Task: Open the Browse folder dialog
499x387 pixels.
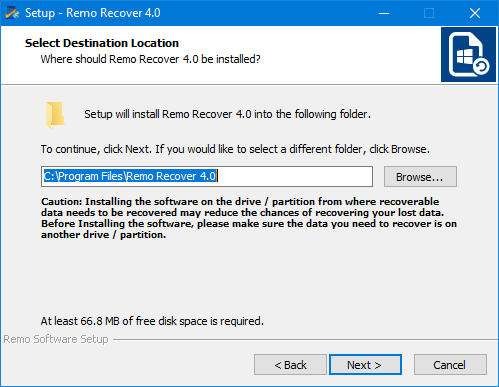Action: [x=420, y=177]
